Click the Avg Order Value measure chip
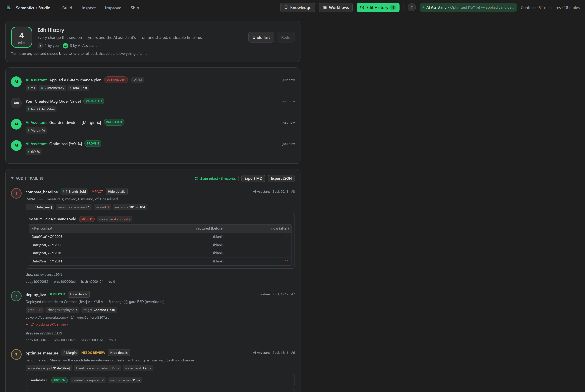The image size is (585, 392). (x=41, y=109)
